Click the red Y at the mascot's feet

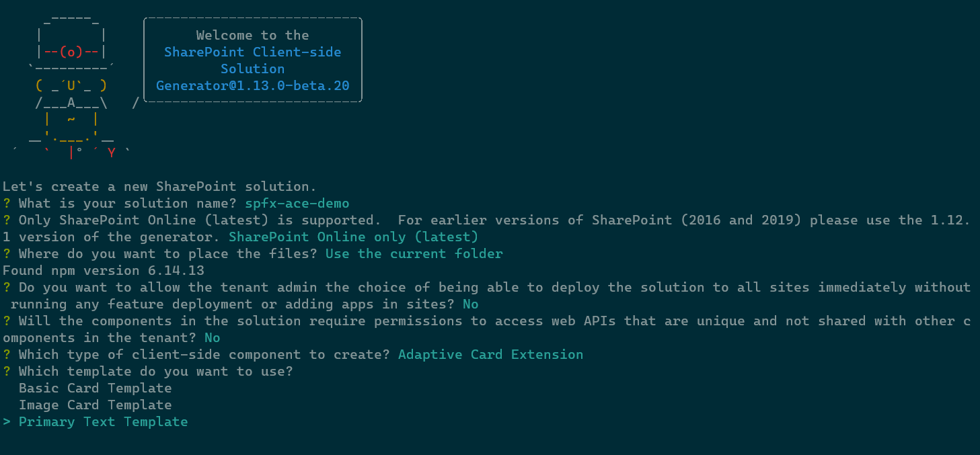[x=111, y=153]
